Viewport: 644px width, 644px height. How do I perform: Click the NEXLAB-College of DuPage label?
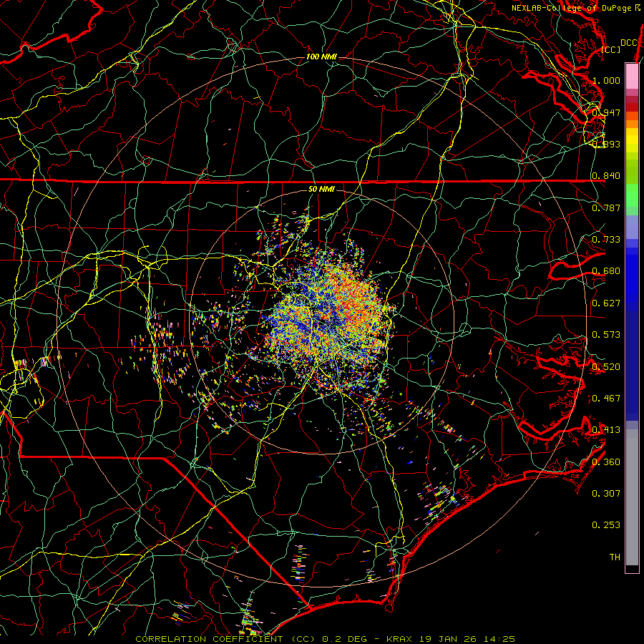click(576, 8)
